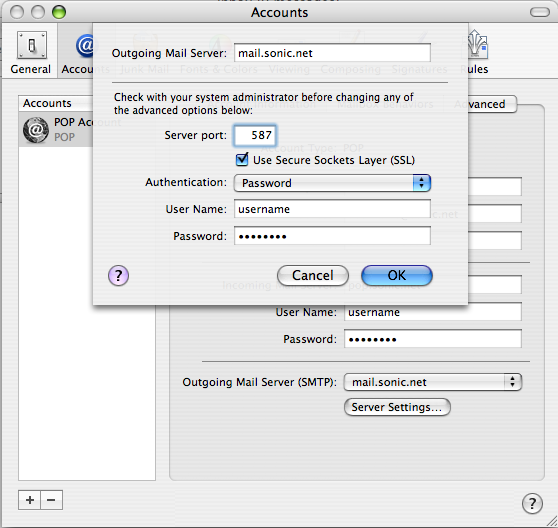Viewport: 558px width, 528px height.
Task: Click the toolbar toggle pill in the title bar
Action: coord(539,12)
